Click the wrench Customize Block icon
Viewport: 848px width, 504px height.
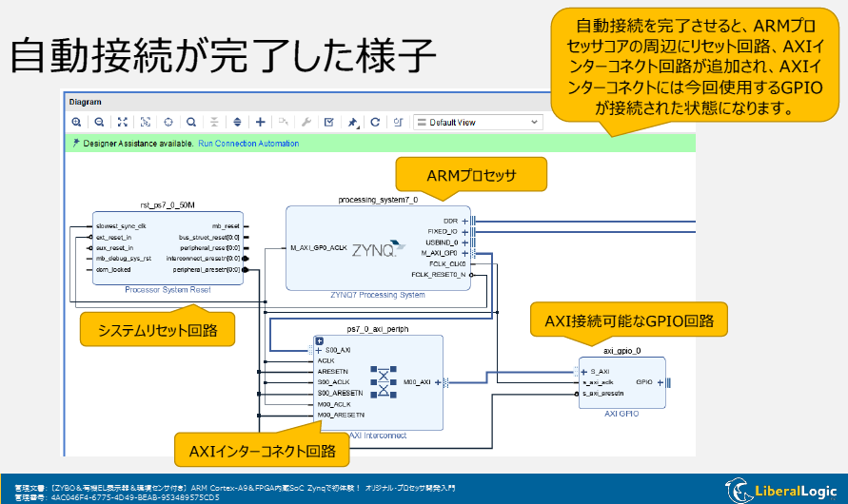(x=306, y=123)
